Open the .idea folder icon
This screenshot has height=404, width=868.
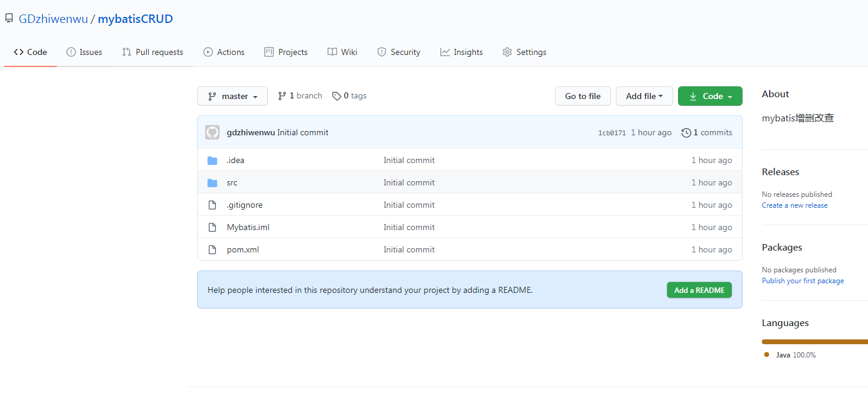coord(212,159)
